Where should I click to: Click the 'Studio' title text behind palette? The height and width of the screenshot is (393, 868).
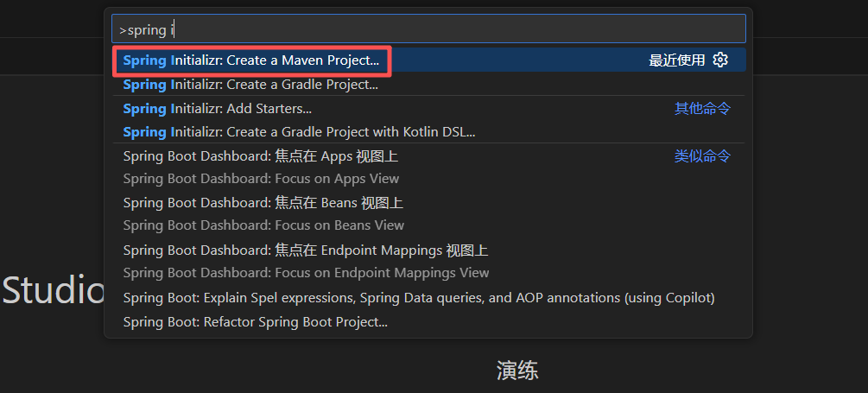[52, 291]
